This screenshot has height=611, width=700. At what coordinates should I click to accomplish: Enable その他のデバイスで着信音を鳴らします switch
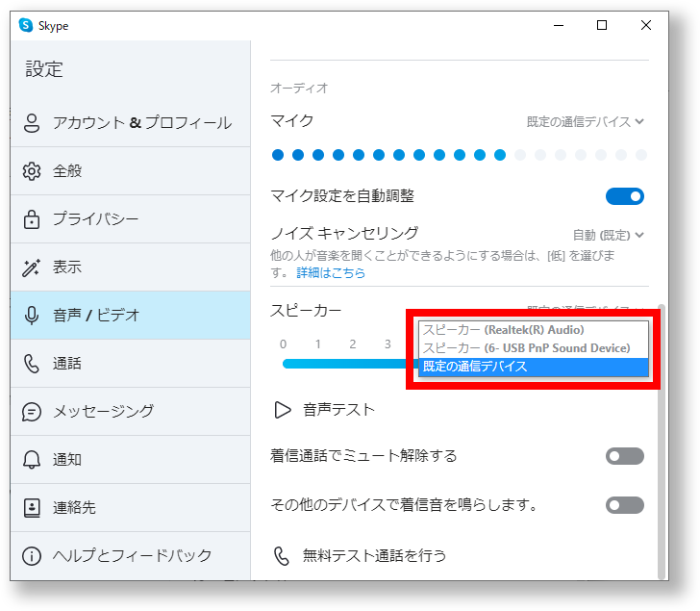(x=625, y=505)
